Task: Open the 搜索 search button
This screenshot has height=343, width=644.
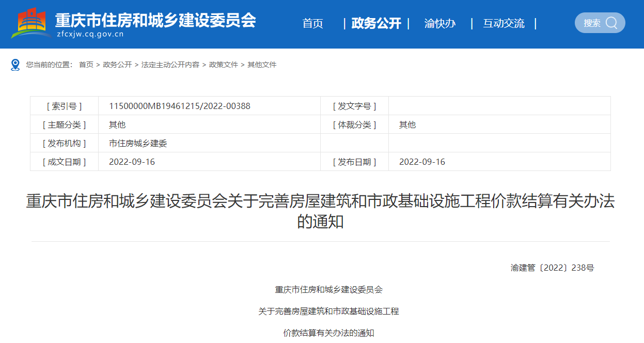Action: (x=600, y=23)
